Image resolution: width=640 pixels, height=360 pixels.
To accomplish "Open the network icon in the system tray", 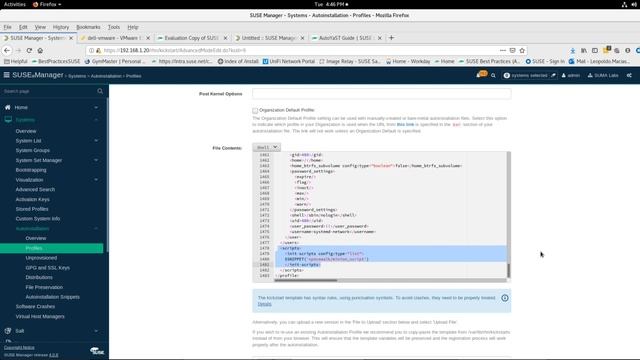I will pos(624,4).
